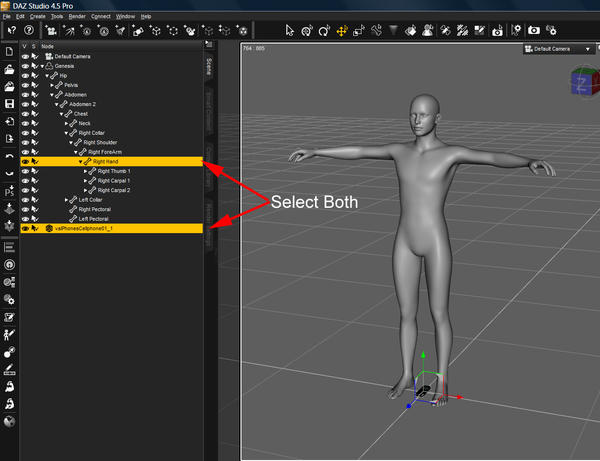
Task: Select the Spot Render tool
Action: pyautogui.click(x=497, y=31)
